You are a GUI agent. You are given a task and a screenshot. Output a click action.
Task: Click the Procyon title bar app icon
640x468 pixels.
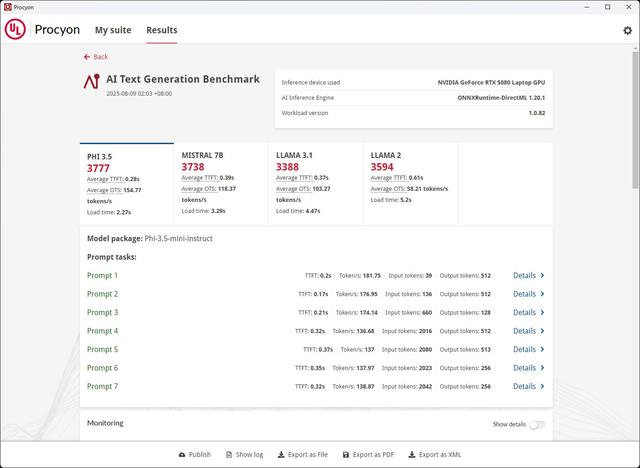click(x=7, y=7)
